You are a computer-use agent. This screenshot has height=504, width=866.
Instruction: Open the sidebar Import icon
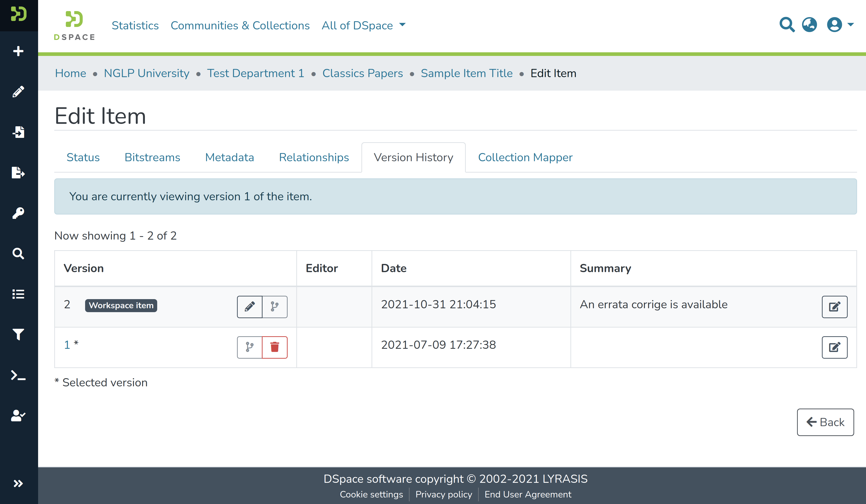18,132
